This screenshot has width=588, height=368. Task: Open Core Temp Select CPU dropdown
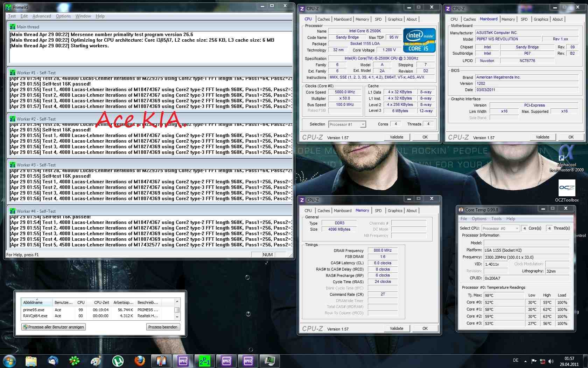click(x=500, y=228)
